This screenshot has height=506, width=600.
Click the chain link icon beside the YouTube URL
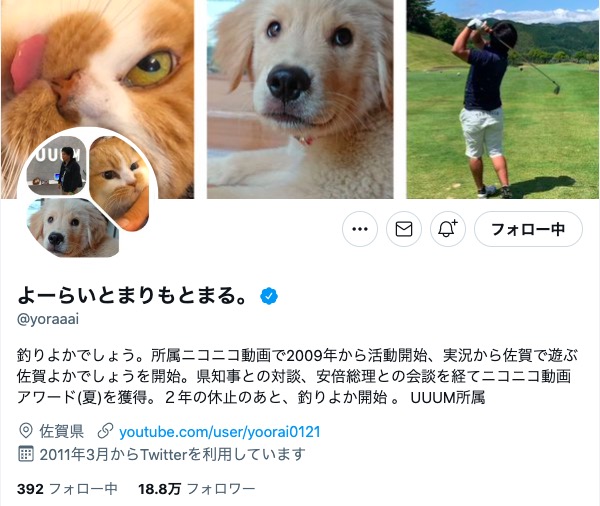click(x=105, y=431)
